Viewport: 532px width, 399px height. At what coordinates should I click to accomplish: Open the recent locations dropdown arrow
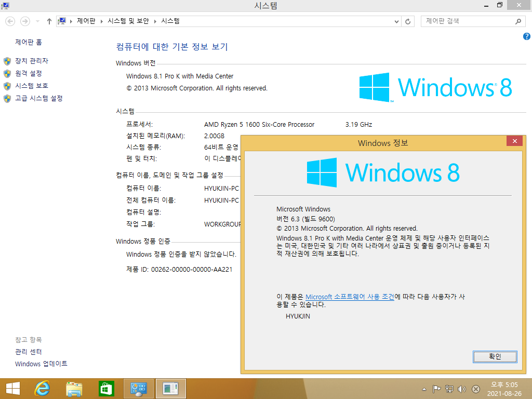37,21
